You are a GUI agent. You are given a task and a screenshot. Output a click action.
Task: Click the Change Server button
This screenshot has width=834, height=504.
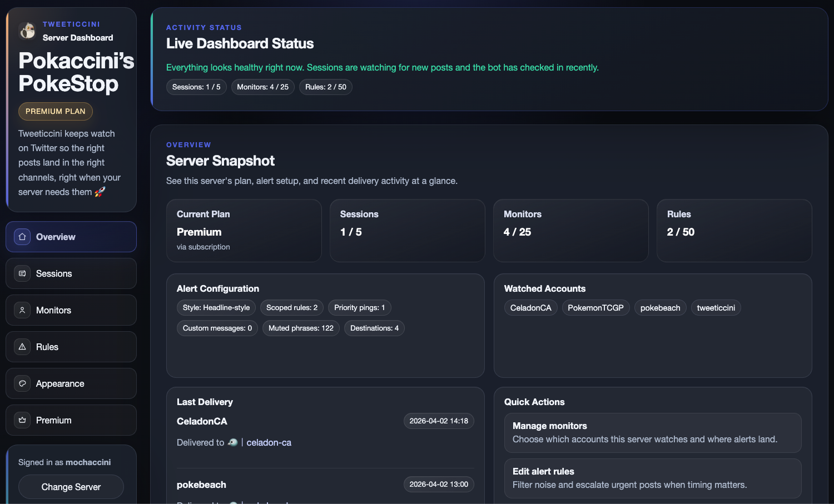click(71, 487)
